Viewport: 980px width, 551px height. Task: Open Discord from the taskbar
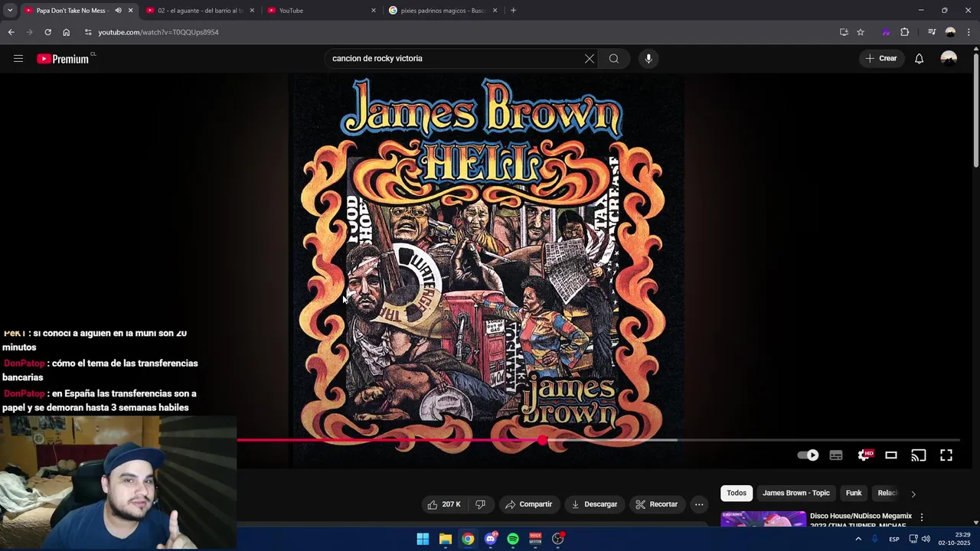coord(491,539)
